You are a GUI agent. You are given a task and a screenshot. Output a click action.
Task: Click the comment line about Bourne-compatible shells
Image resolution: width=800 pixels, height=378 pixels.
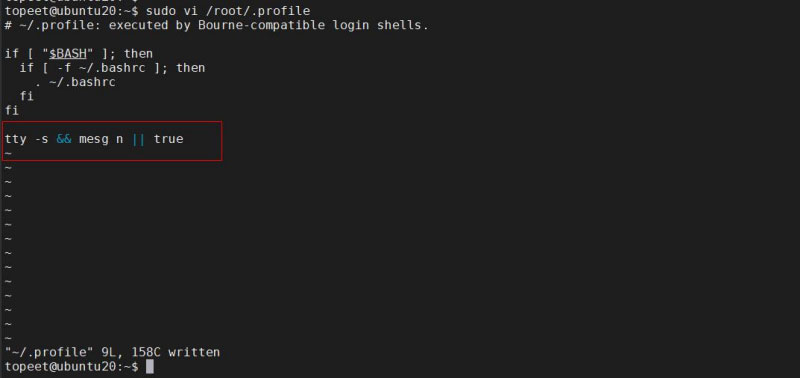coord(217,25)
